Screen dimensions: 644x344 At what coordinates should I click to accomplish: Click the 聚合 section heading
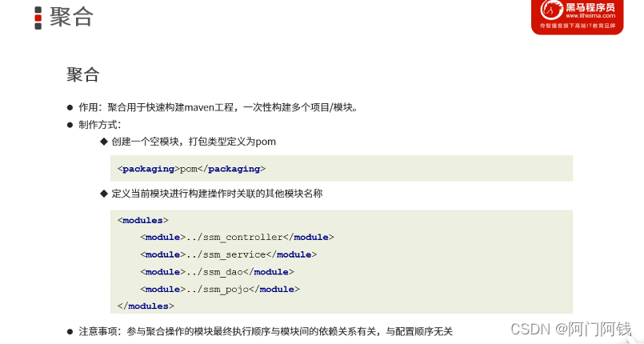(83, 74)
